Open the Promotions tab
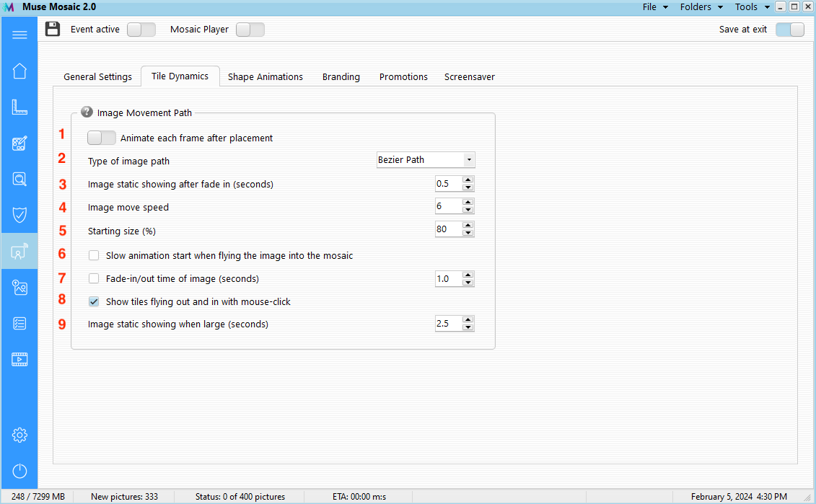The height and width of the screenshot is (504, 816). 403,77
